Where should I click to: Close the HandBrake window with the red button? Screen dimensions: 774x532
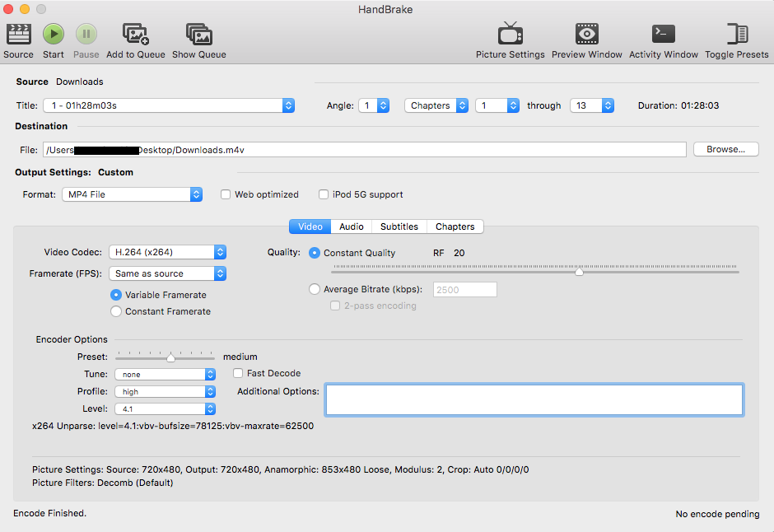click(x=8, y=9)
